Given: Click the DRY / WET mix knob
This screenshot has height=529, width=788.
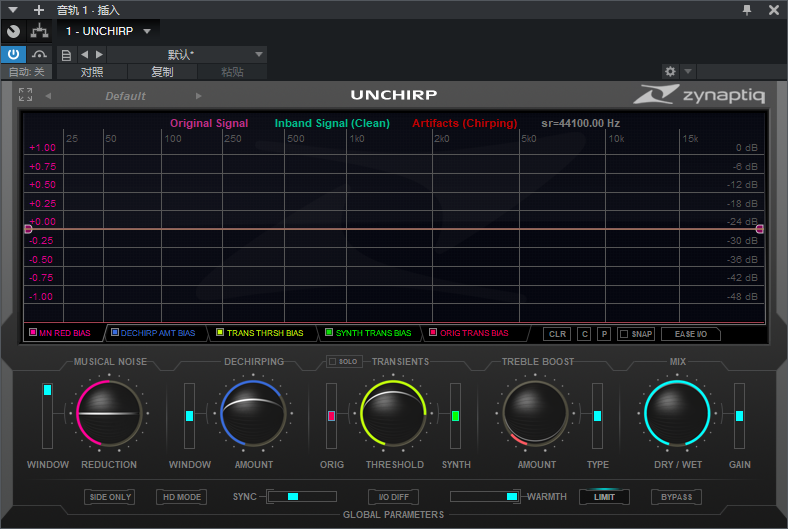Looking at the screenshot, I should click(677, 413).
